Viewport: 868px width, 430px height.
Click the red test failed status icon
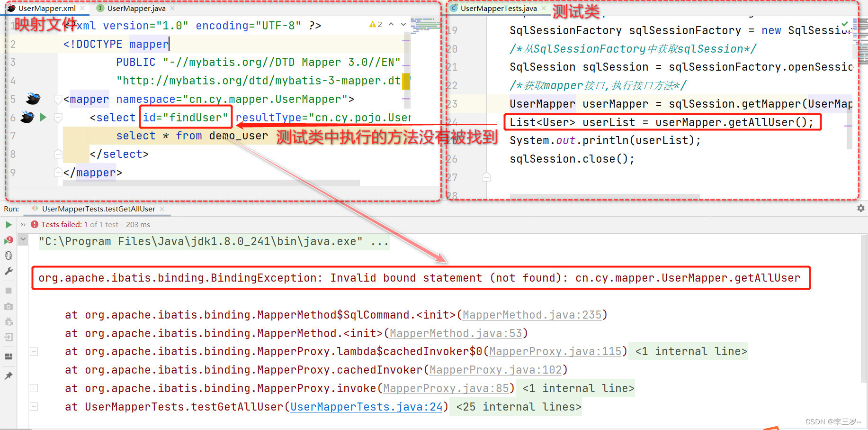[34, 225]
